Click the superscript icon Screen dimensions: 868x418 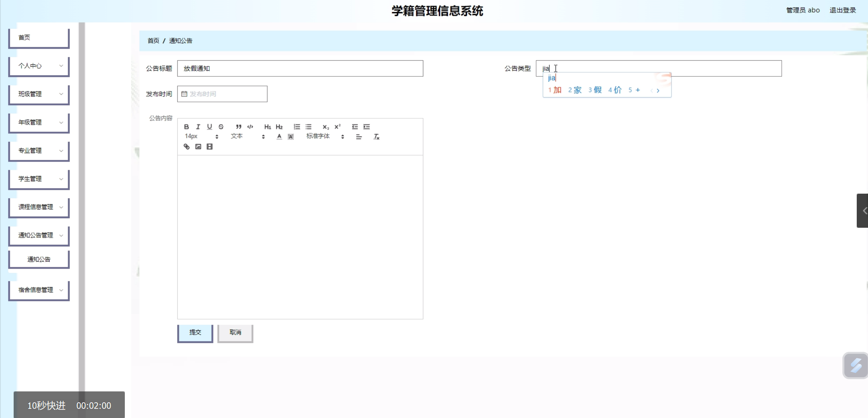click(337, 127)
